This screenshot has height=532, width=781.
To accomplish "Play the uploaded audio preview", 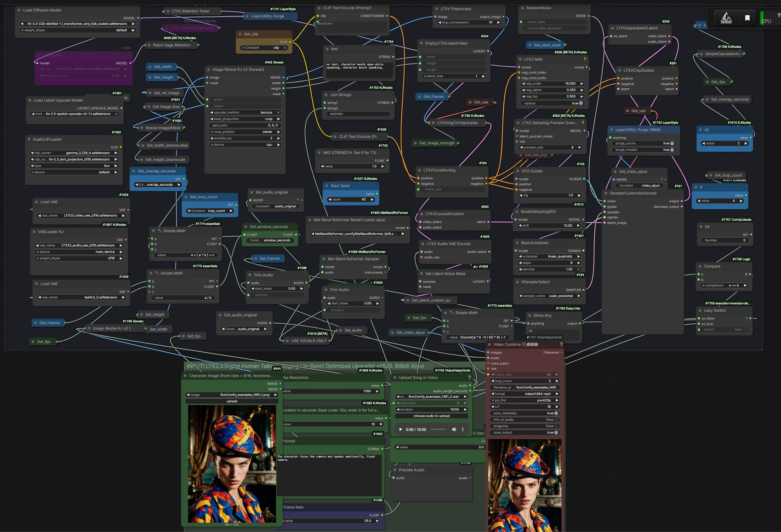I will [x=400, y=429].
